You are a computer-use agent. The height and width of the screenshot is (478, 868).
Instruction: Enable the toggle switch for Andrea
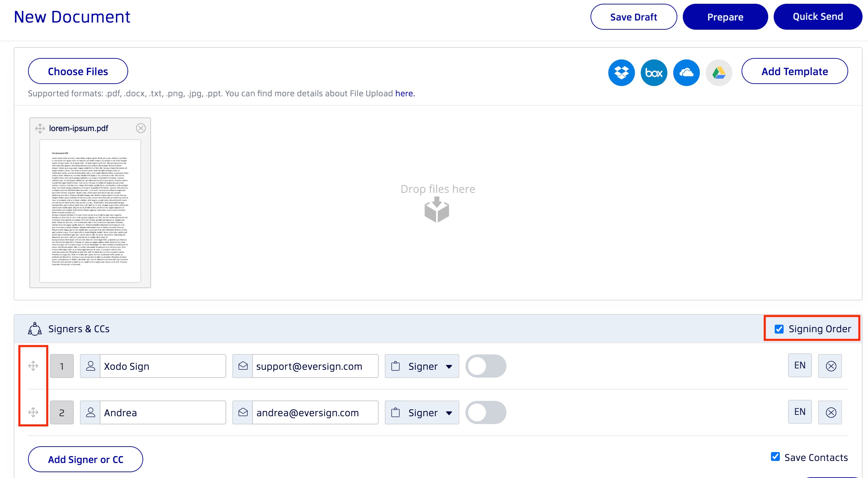486,412
